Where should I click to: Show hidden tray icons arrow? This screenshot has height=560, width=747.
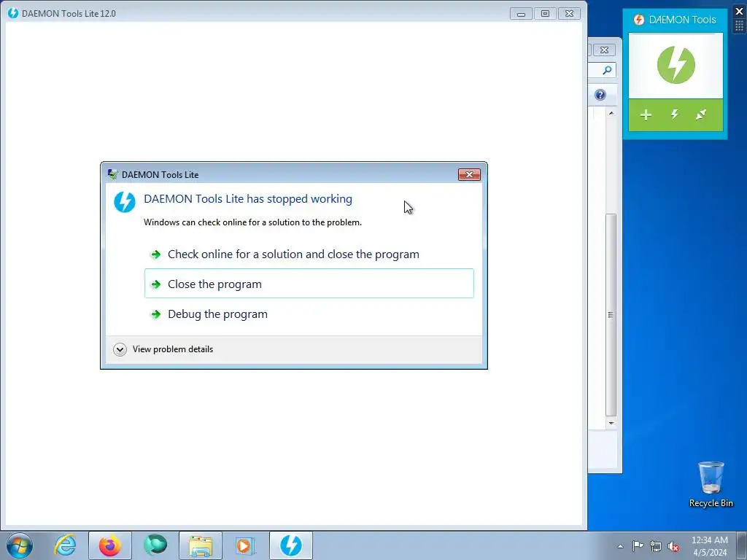(620, 546)
